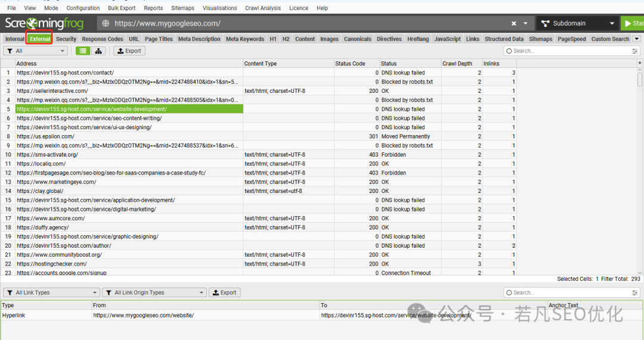Switch to the Security tab

66,39
